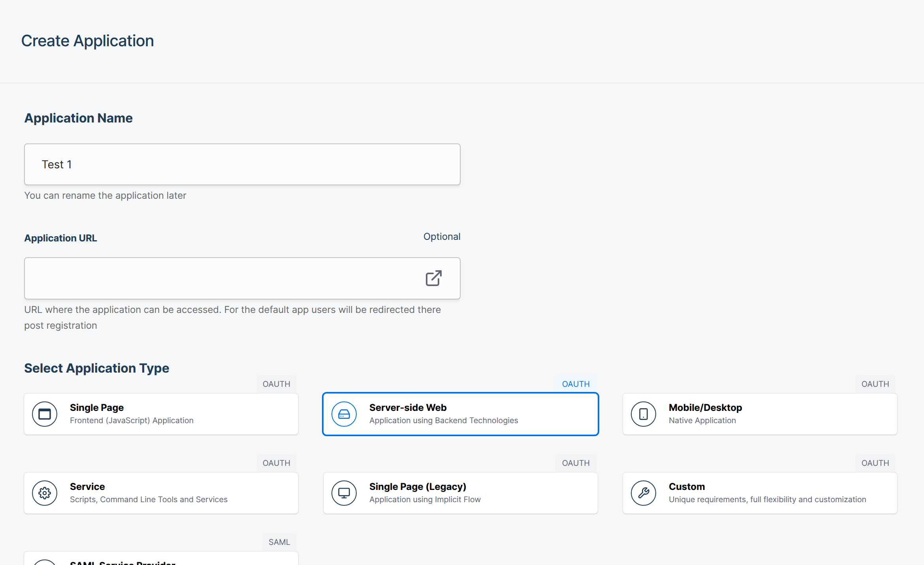924x565 pixels.
Task: Click the Custom wrench icon
Action: click(x=644, y=493)
